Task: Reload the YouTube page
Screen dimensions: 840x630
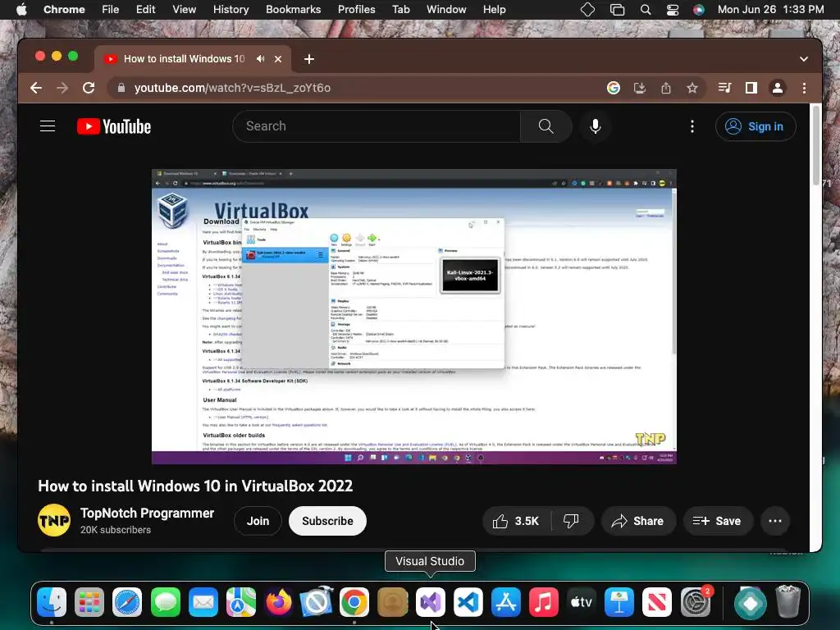Action: pos(89,88)
